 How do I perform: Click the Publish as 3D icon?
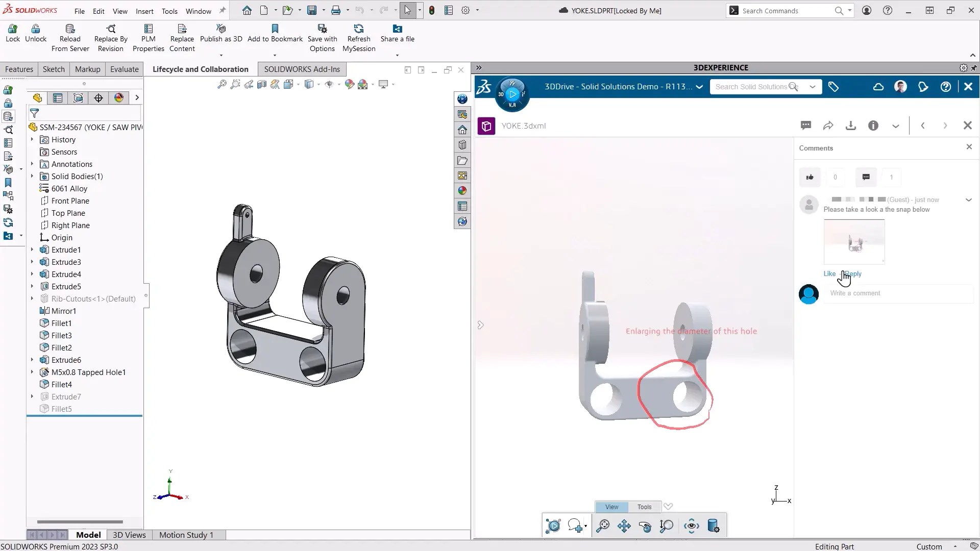click(x=221, y=29)
